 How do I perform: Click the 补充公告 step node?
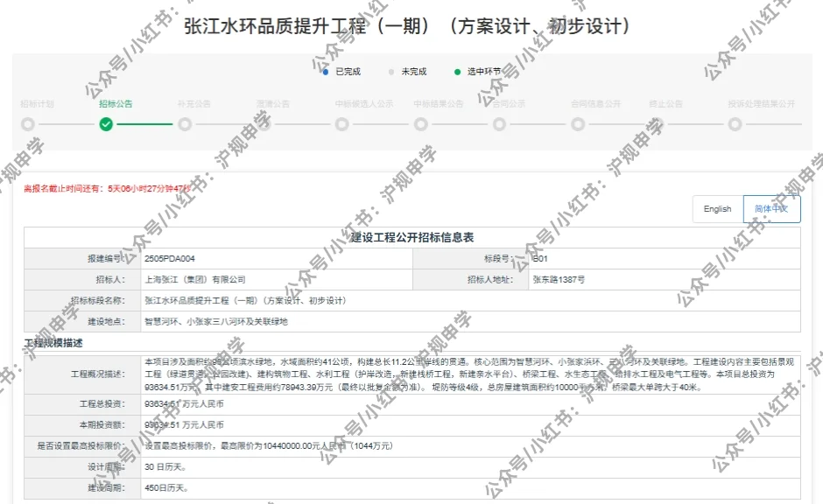coord(185,124)
